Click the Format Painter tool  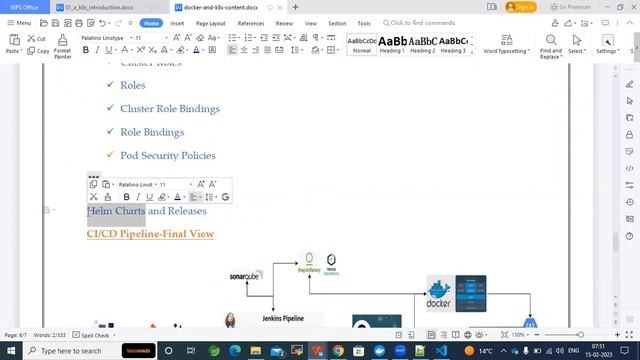62,46
